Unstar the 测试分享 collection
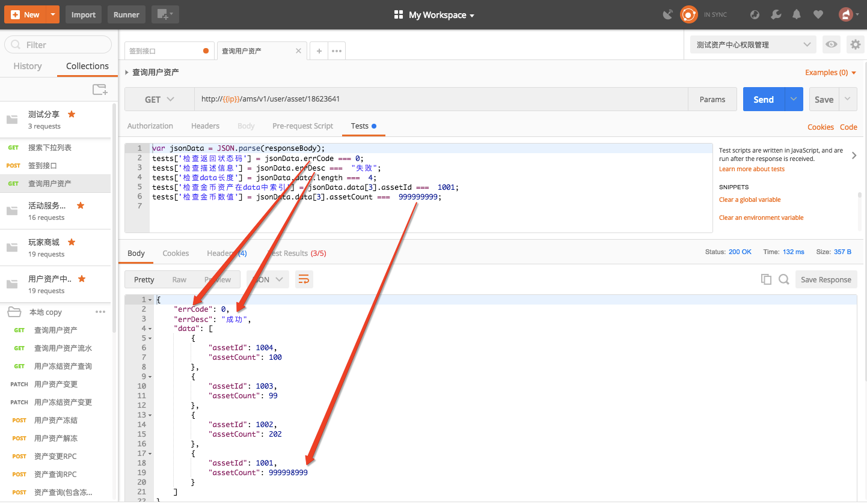Image resolution: width=867 pixels, height=504 pixels. pyautogui.click(x=72, y=114)
